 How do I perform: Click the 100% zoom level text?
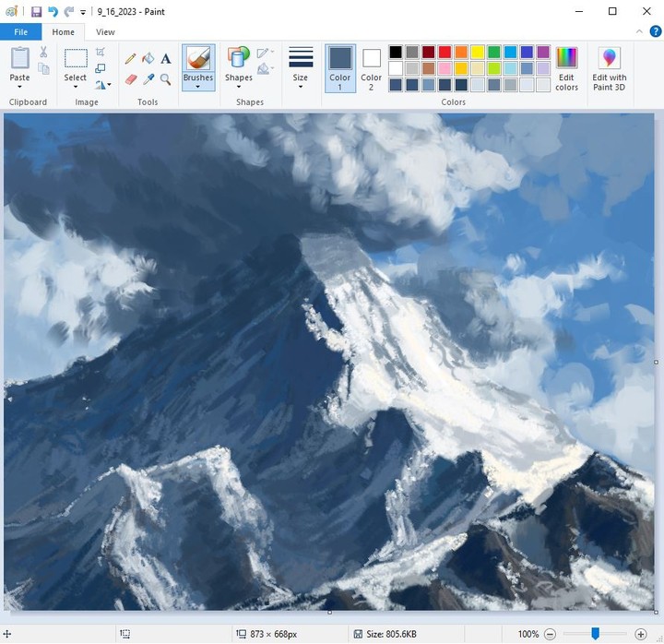pos(528,634)
